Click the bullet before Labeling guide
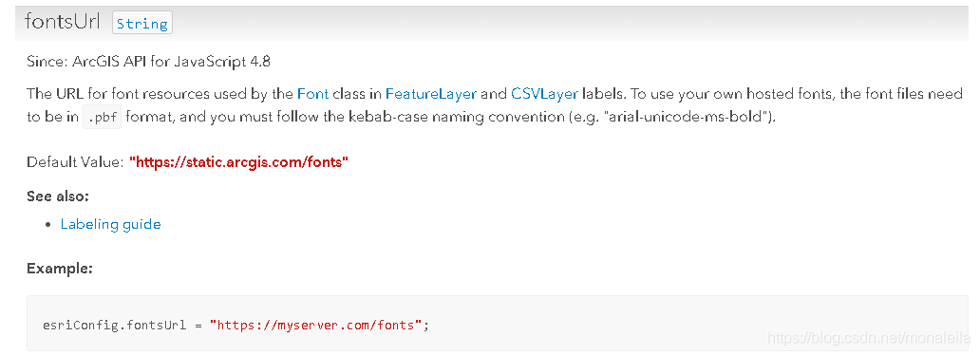The width and height of the screenshot is (980, 355). (48, 225)
